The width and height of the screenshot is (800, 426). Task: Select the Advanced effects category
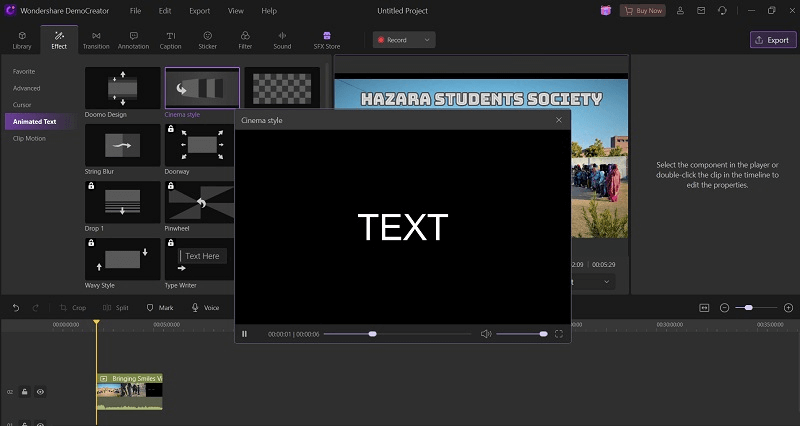pyautogui.click(x=27, y=88)
